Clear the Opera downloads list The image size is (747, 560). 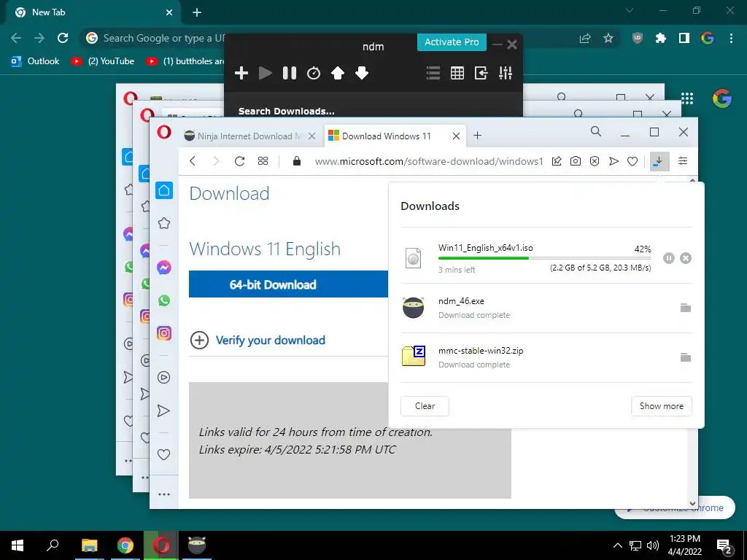[x=425, y=406]
